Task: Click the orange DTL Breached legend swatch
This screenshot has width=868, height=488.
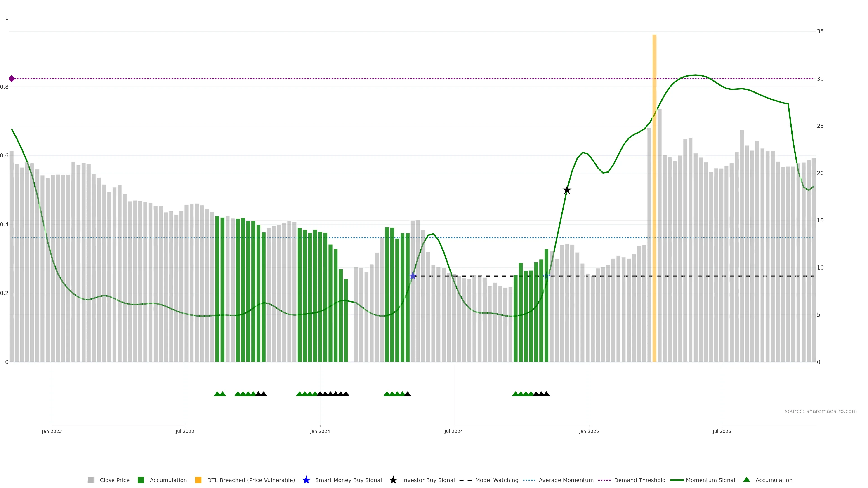Action: click(x=198, y=480)
